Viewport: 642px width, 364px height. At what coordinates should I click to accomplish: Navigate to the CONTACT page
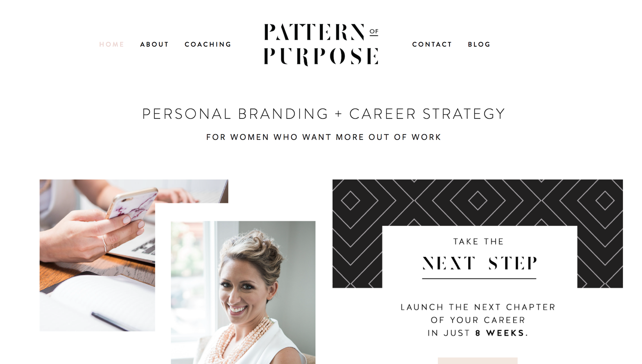[432, 44]
